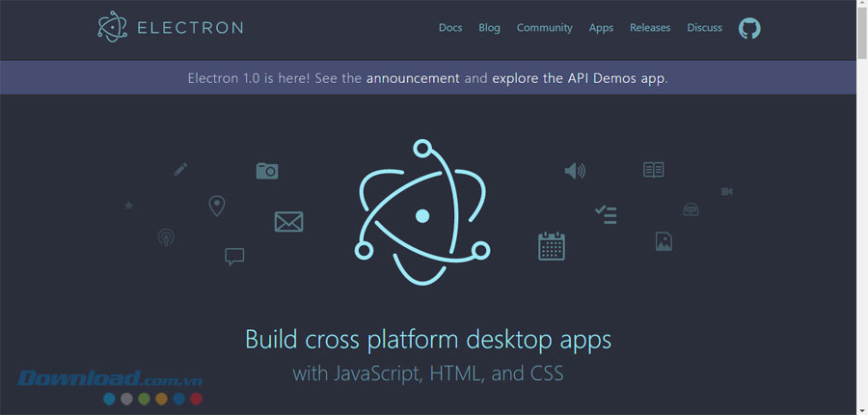Open the announcement link in banner
This screenshot has width=868, height=415.
coord(413,78)
